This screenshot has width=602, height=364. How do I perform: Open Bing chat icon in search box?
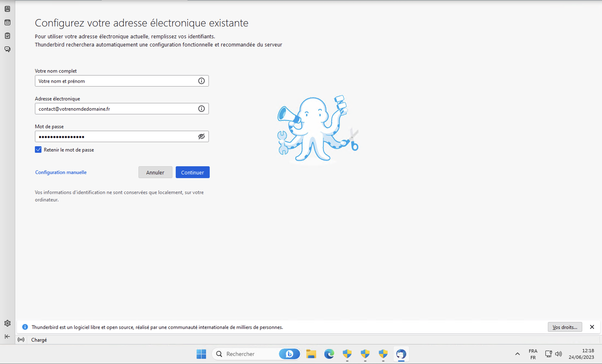290,354
